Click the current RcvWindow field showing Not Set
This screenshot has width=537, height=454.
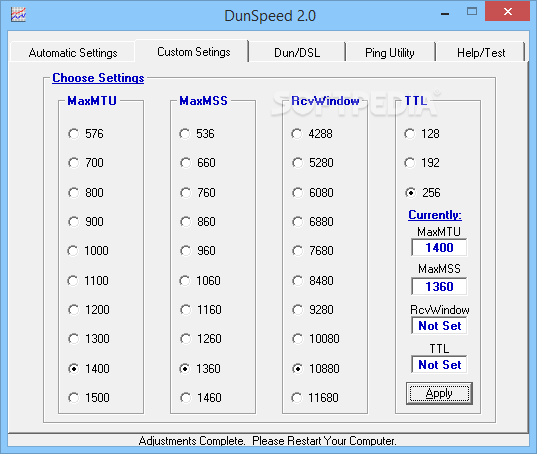point(439,326)
